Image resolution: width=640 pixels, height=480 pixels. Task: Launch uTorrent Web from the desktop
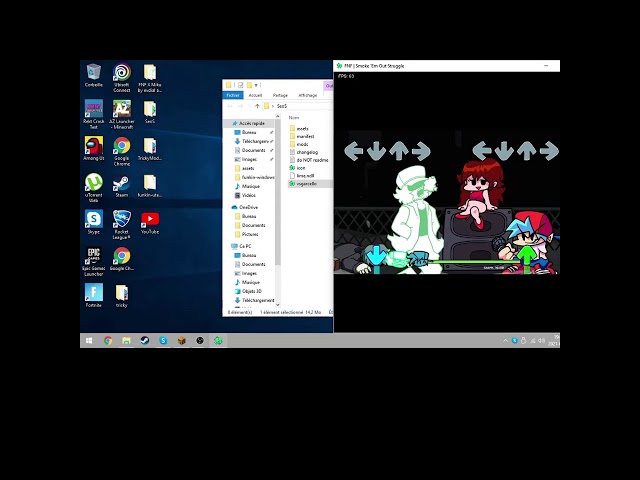(x=93, y=182)
